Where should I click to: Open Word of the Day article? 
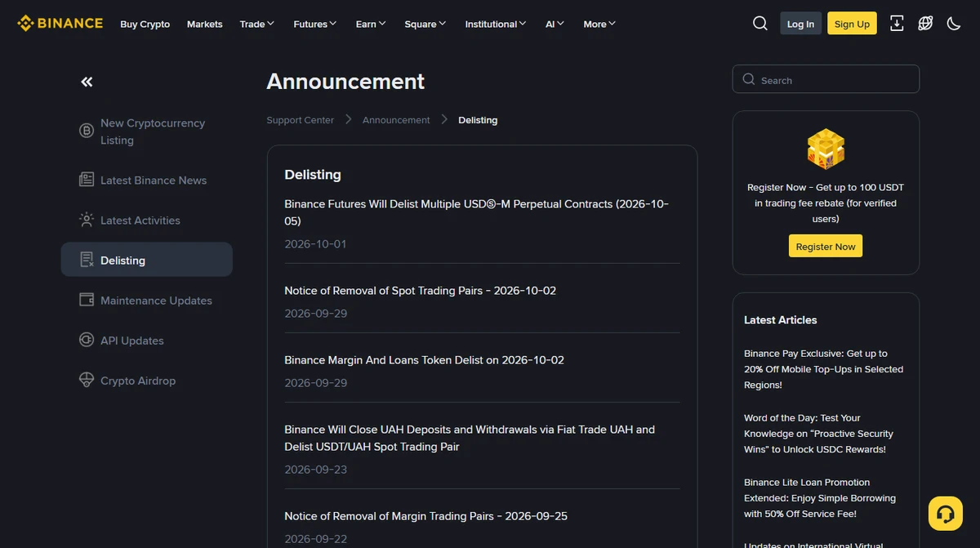point(819,434)
